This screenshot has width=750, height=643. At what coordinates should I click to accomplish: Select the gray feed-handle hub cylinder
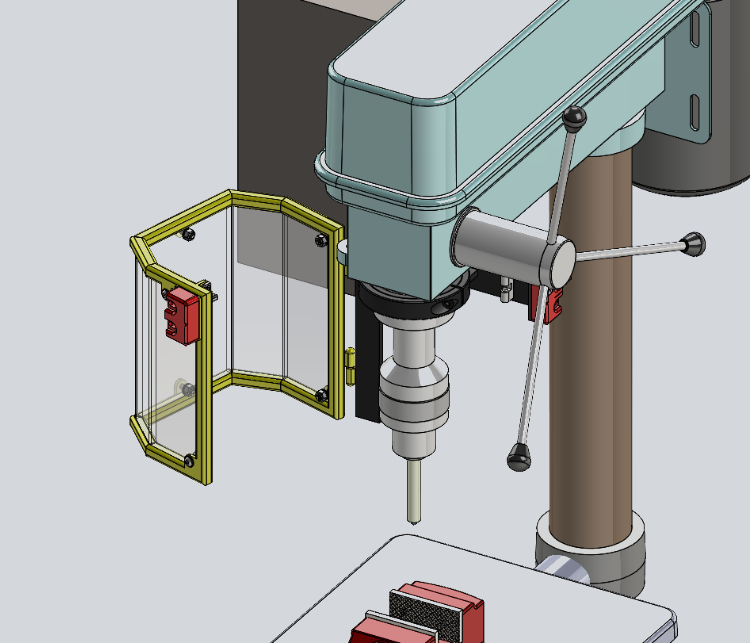pos(512,249)
